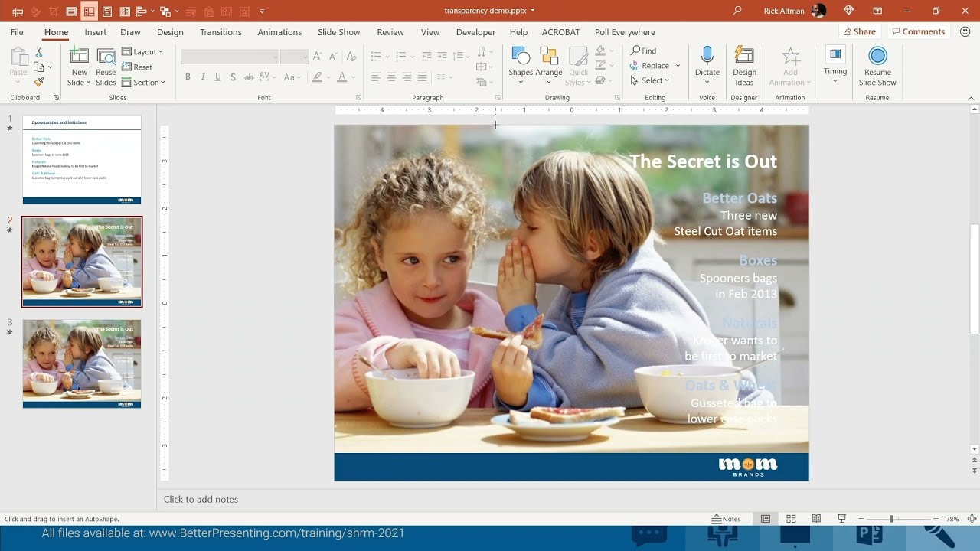Click the Cut scissors icon

(x=39, y=52)
